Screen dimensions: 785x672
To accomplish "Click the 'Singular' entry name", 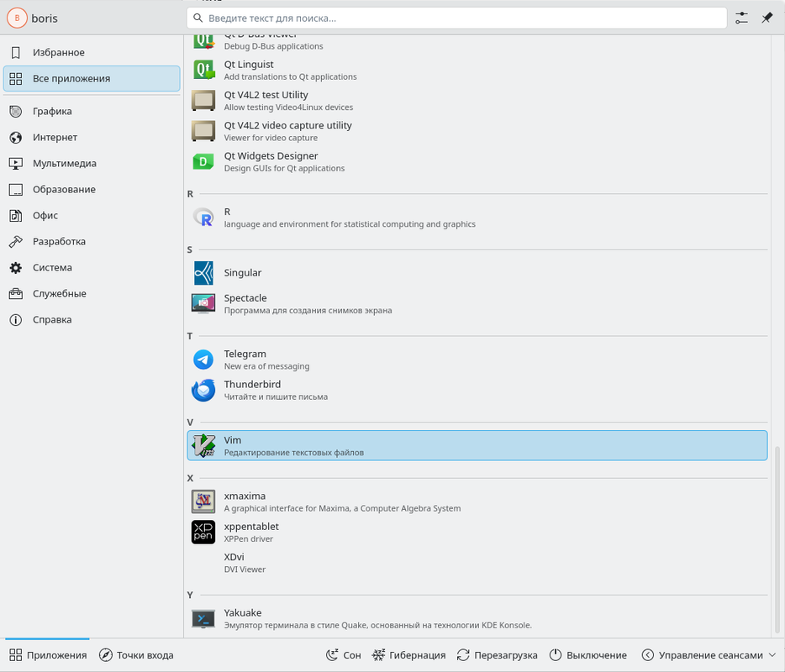I will pos(243,273).
